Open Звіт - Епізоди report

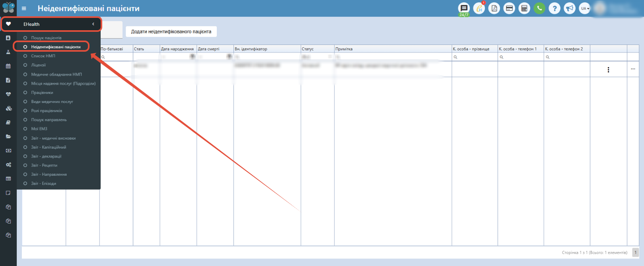point(43,184)
